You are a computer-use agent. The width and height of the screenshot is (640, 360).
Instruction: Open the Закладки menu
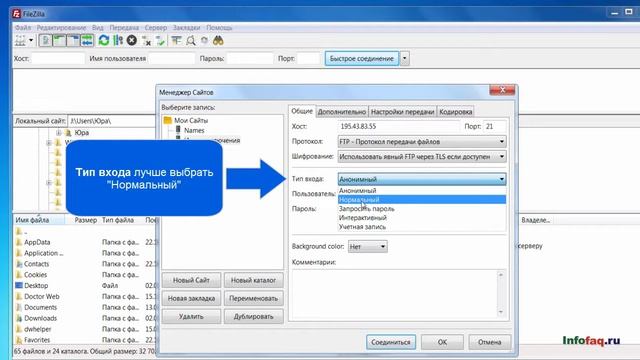click(187, 28)
